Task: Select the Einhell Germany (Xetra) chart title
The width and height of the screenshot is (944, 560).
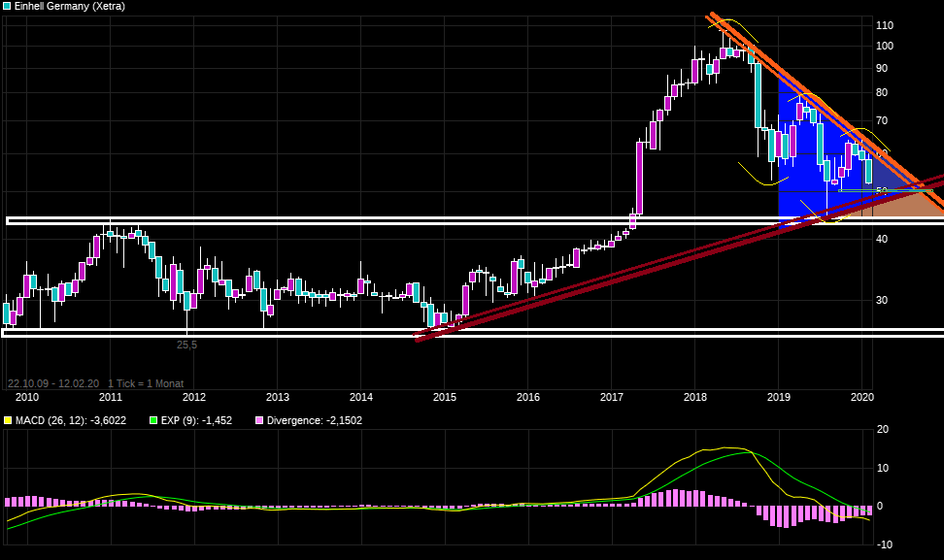Action: click(x=69, y=7)
